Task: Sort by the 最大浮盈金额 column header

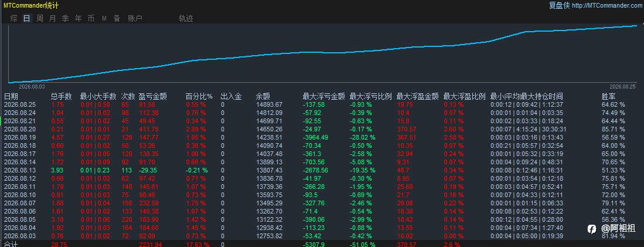Action: pos(418,97)
